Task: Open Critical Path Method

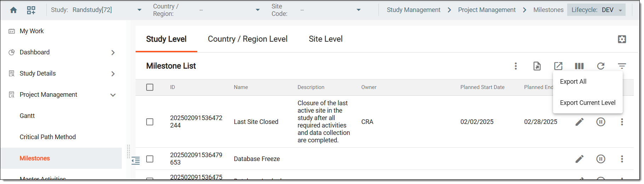Action: (48, 137)
